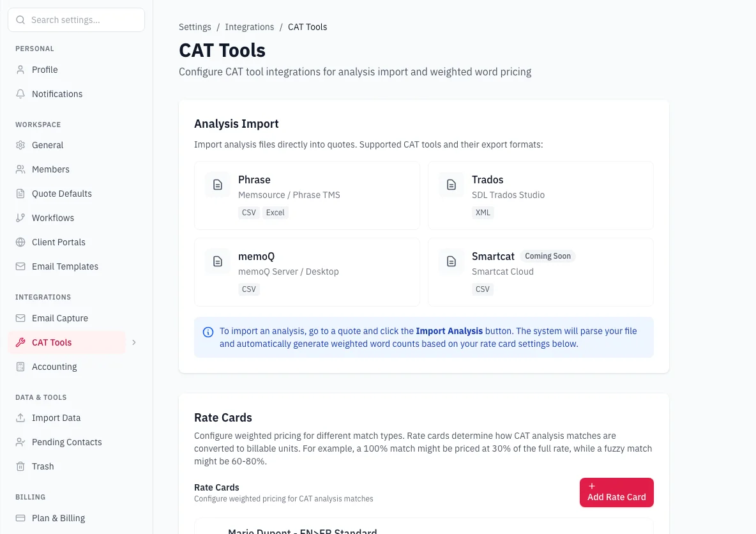The height and width of the screenshot is (534, 756).
Task: Select the Profile icon in the sidebar
Action: (20, 70)
